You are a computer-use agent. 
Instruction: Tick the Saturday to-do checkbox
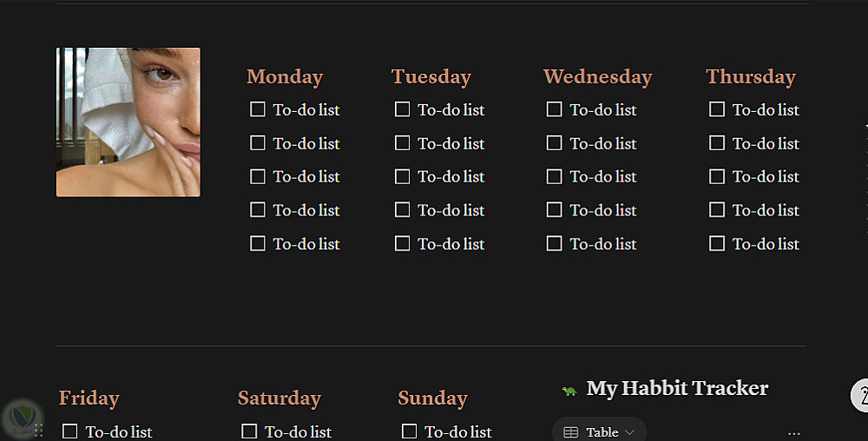tap(250, 431)
